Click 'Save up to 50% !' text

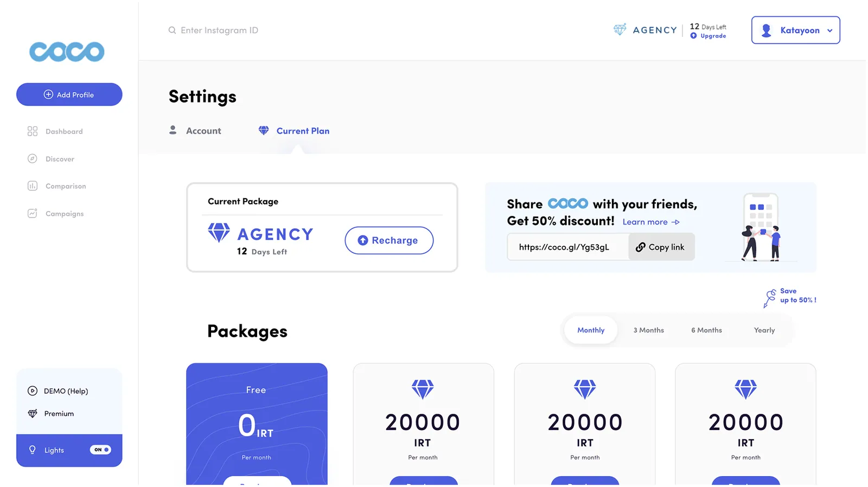point(798,296)
